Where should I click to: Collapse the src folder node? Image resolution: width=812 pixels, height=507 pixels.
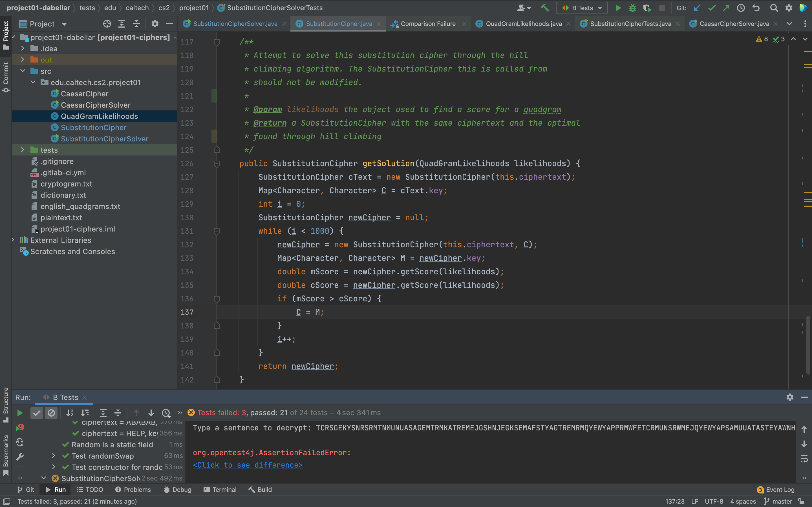click(23, 71)
